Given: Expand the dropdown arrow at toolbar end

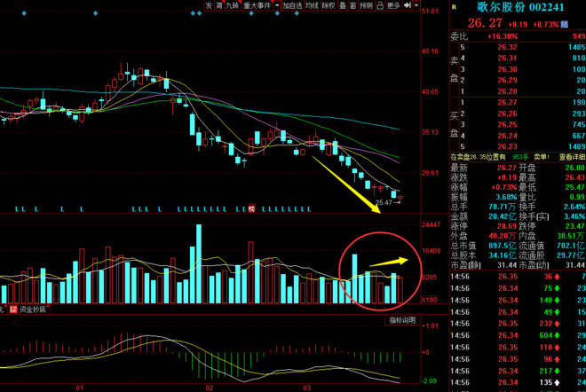Looking at the screenshot, I should tap(416, 5).
